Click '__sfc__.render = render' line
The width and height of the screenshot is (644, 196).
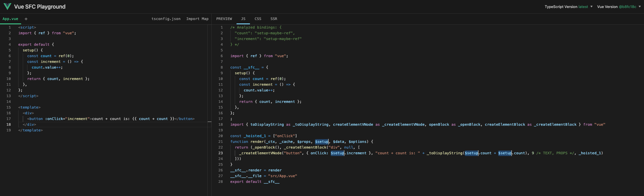tap(256, 170)
